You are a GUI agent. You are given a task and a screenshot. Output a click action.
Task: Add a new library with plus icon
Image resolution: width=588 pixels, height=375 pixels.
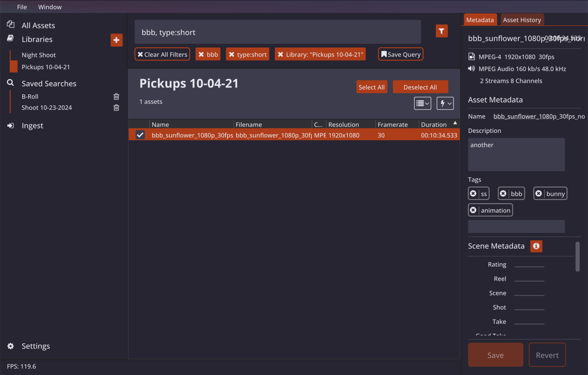coord(116,40)
